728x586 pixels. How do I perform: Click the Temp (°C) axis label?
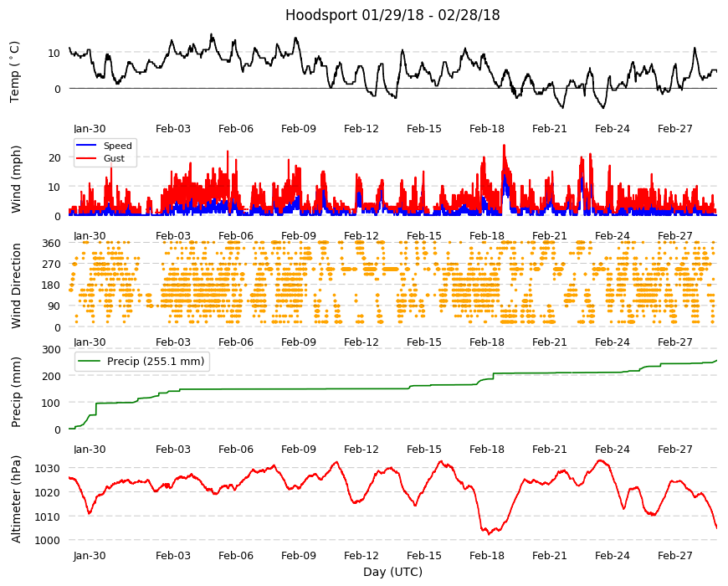tap(15, 72)
